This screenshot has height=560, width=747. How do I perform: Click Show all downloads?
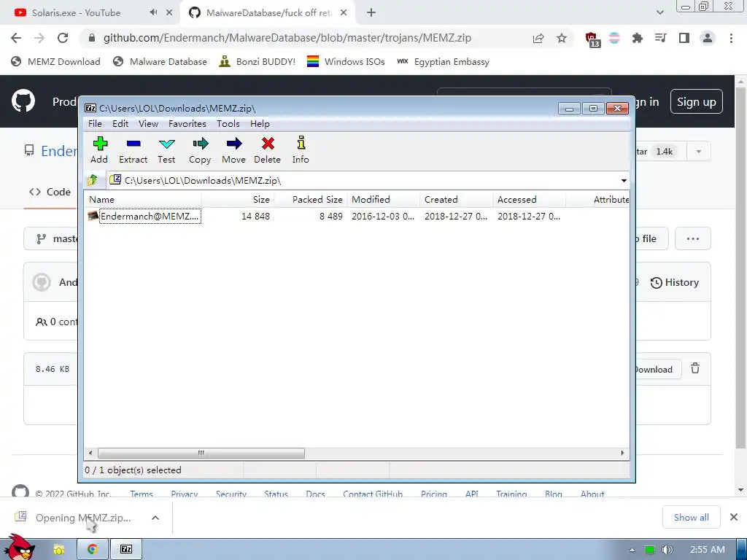tap(691, 517)
